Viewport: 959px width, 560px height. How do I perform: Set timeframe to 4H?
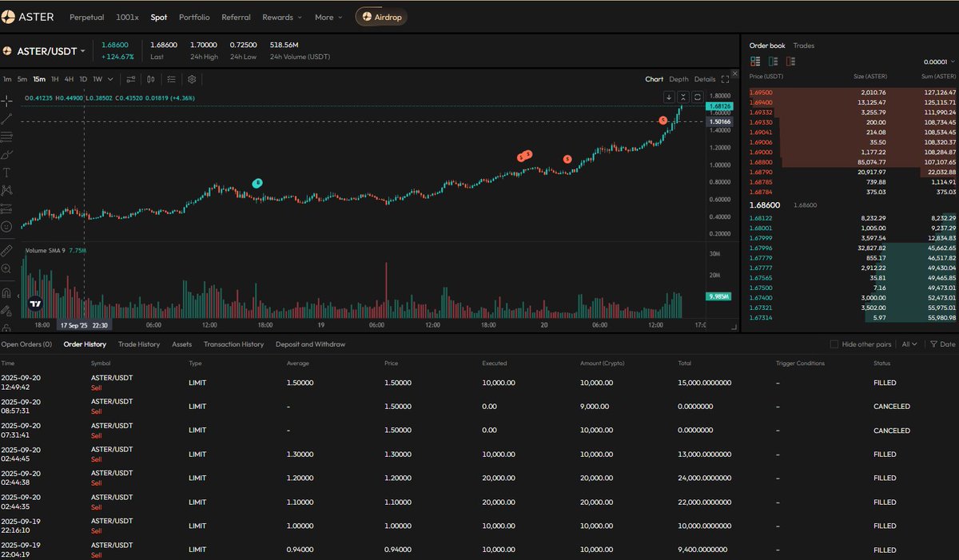point(70,79)
